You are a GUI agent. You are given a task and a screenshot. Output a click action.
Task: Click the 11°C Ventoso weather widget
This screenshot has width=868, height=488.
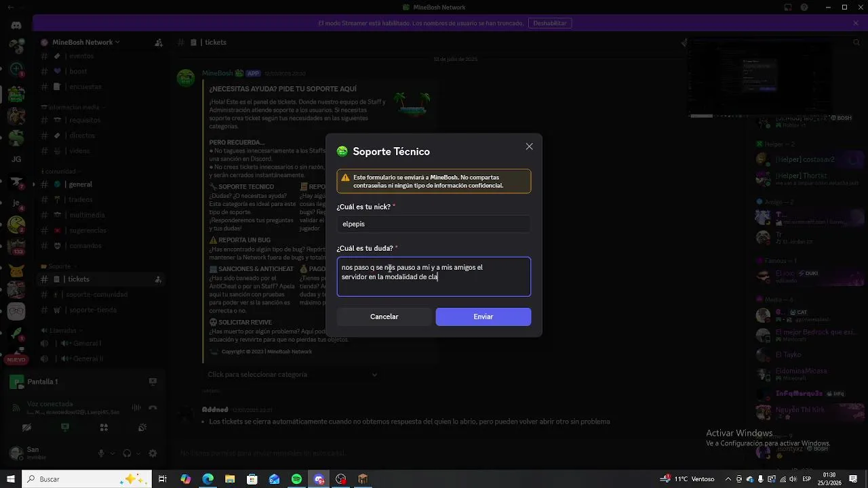tap(687, 479)
